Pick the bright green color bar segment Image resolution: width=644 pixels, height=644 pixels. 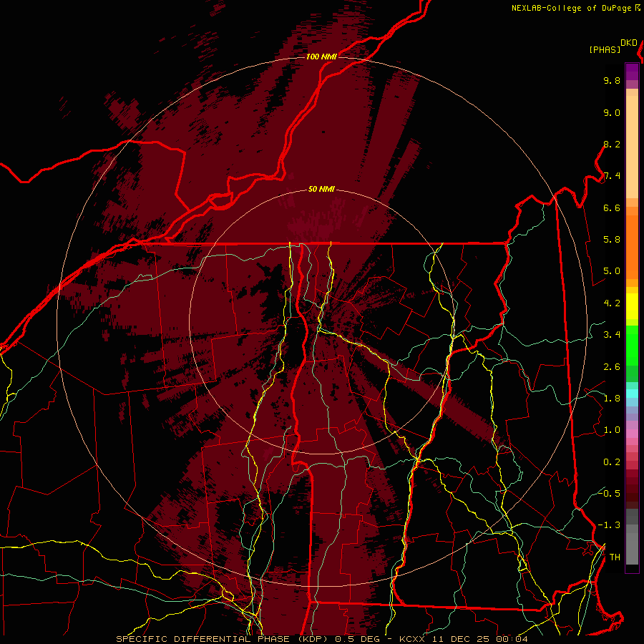coord(632,345)
